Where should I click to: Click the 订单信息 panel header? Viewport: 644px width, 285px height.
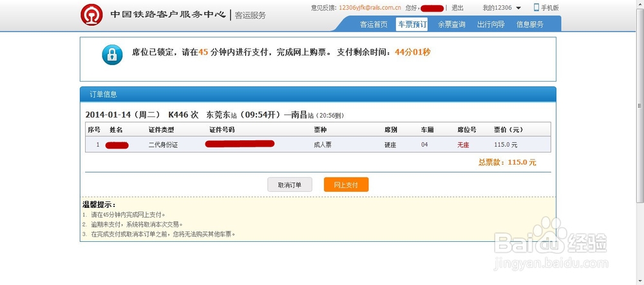pyautogui.click(x=318, y=94)
